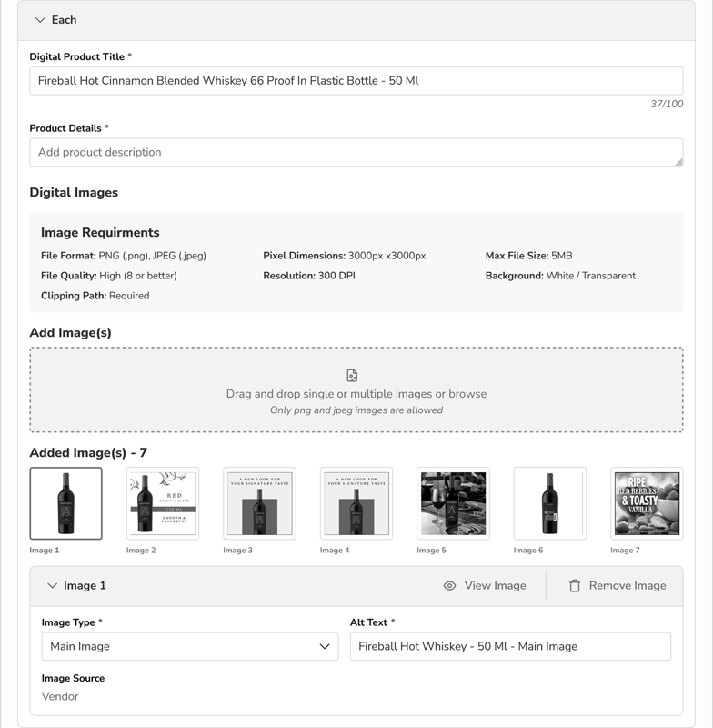Image resolution: width=713 pixels, height=728 pixels.
Task: Select Image 5 thumbnail
Action: (453, 503)
